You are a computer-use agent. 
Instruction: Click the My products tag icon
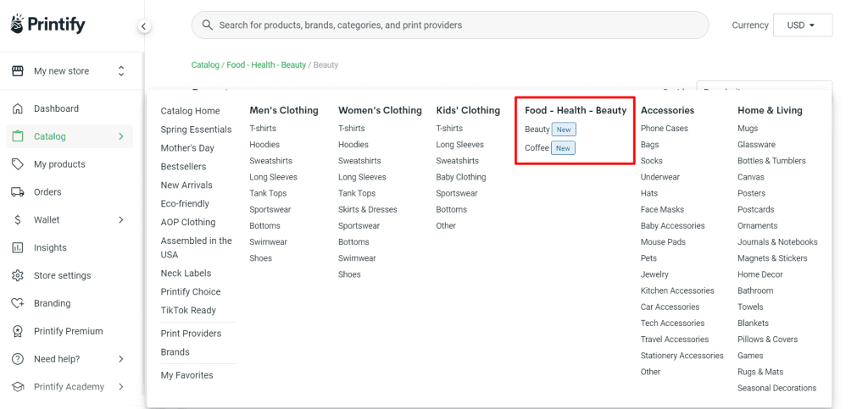coord(18,164)
